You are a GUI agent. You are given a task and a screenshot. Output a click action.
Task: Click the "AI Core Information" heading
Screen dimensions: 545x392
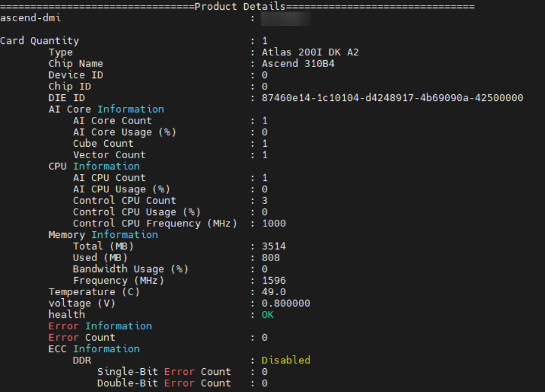(x=107, y=109)
